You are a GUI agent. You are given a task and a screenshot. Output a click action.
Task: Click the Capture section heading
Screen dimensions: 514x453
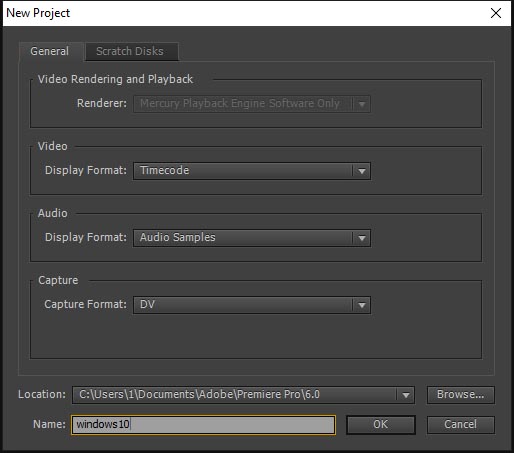pos(58,280)
